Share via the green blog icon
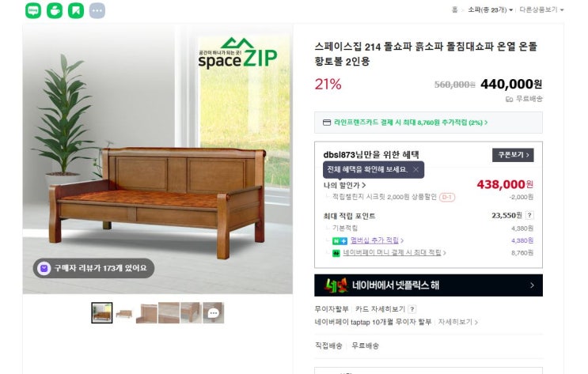 [x=33, y=10]
